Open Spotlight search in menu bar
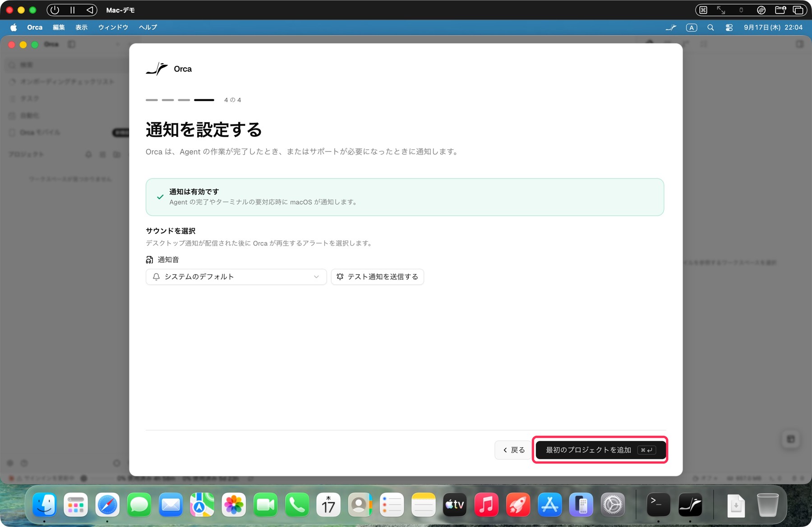Image resolution: width=812 pixels, height=527 pixels. tap(710, 27)
